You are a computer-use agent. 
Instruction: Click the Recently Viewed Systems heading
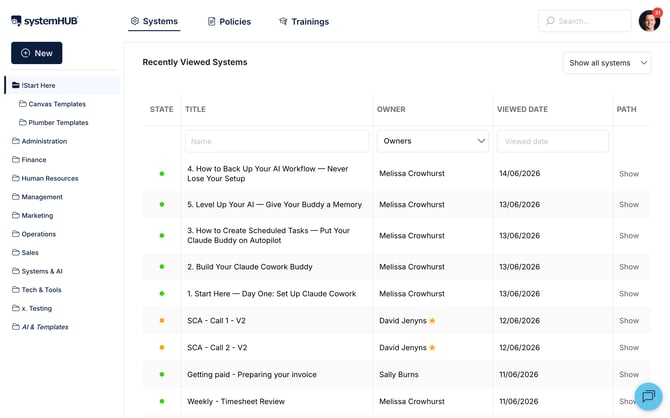pyautogui.click(x=195, y=62)
